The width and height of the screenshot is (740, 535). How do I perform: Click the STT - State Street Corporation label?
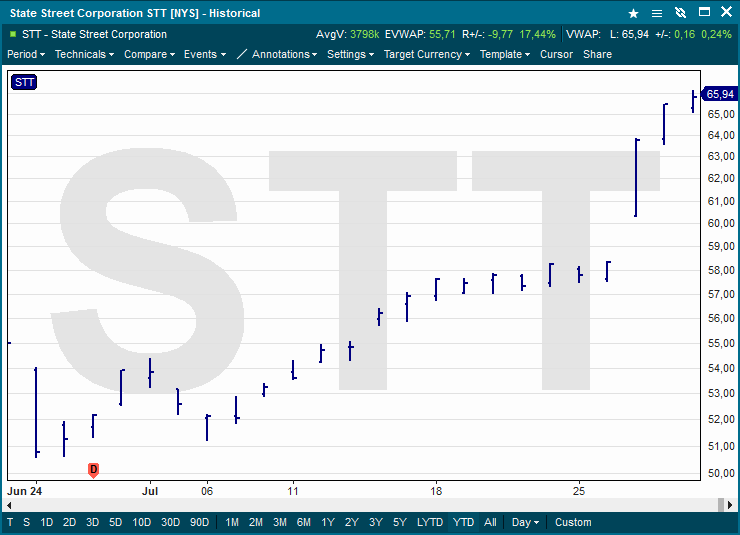tap(94, 34)
